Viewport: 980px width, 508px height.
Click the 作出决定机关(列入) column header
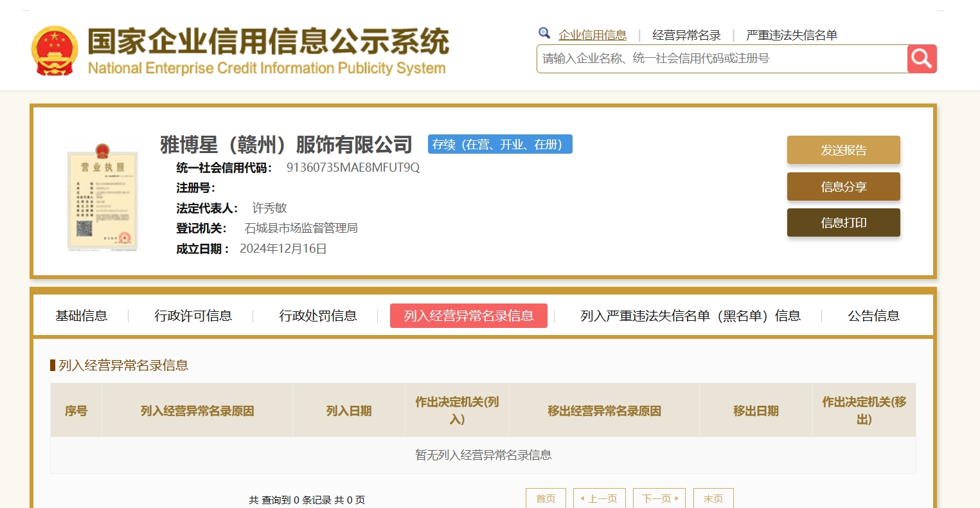click(x=457, y=411)
